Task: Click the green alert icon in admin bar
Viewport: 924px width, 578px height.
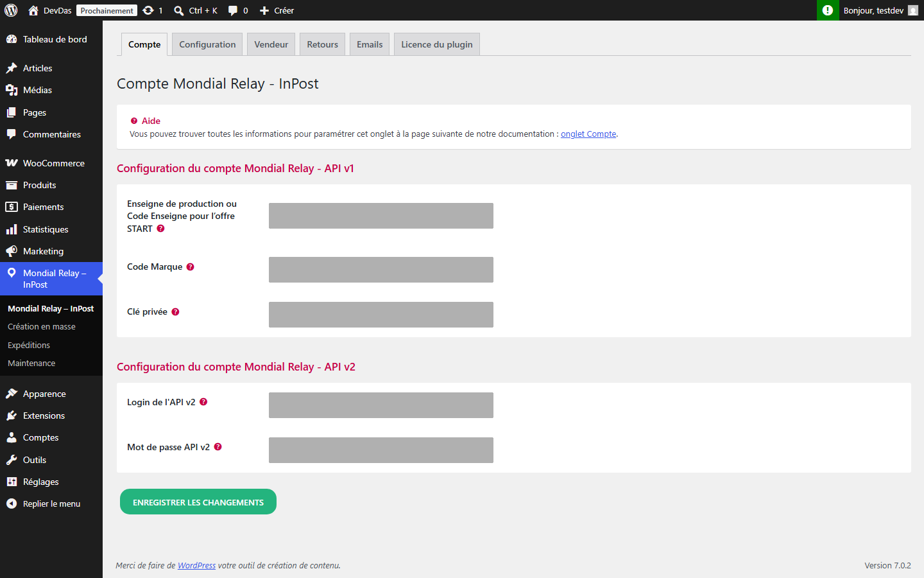Action: tap(828, 10)
